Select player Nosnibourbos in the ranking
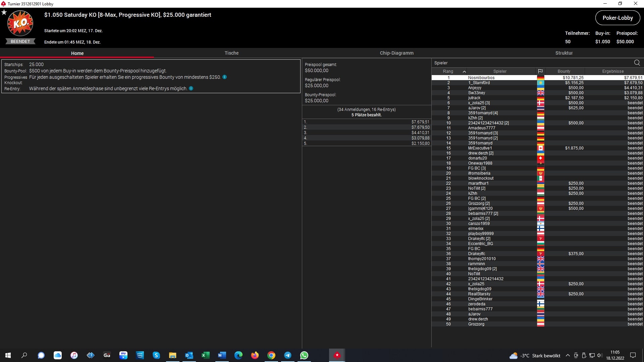Screen dimensions: 644x362 pos(481,78)
